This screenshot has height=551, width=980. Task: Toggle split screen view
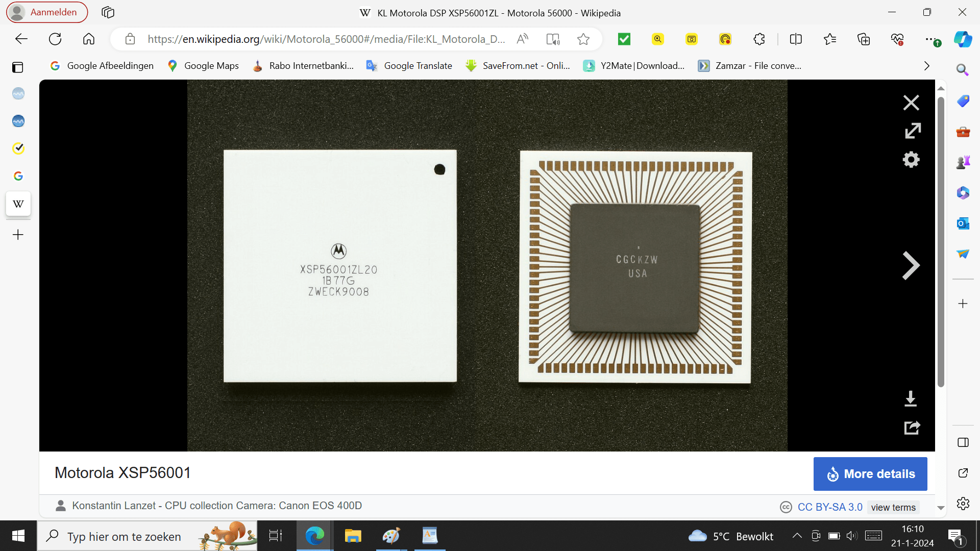tap(796, 39)
